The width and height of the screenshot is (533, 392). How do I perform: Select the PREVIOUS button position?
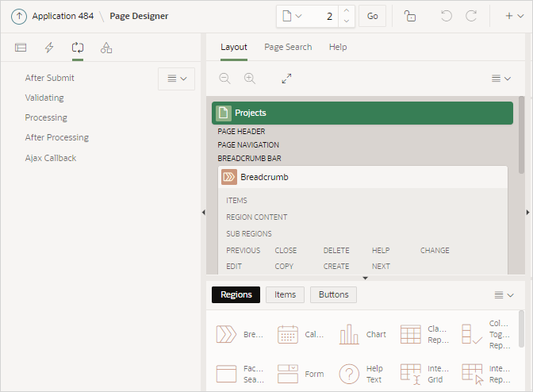243,251
